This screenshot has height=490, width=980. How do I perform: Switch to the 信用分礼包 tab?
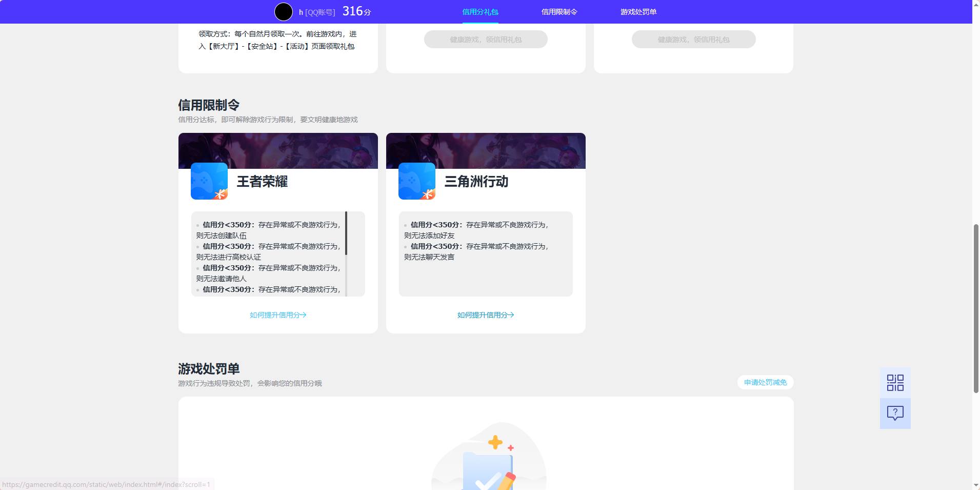(480, 12)
